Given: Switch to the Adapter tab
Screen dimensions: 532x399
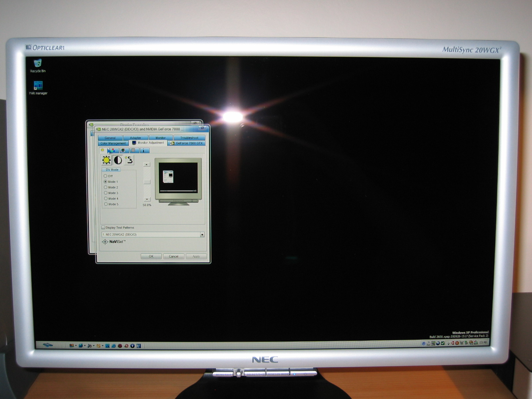Looking at the screenshot, I should click(x=135, y=138).
